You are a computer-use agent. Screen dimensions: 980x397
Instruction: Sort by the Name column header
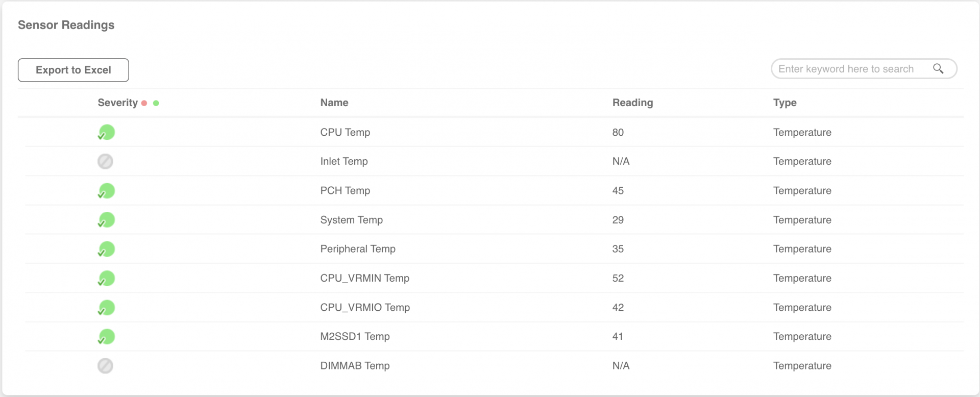pyautogui.click(x=334, y=103)
